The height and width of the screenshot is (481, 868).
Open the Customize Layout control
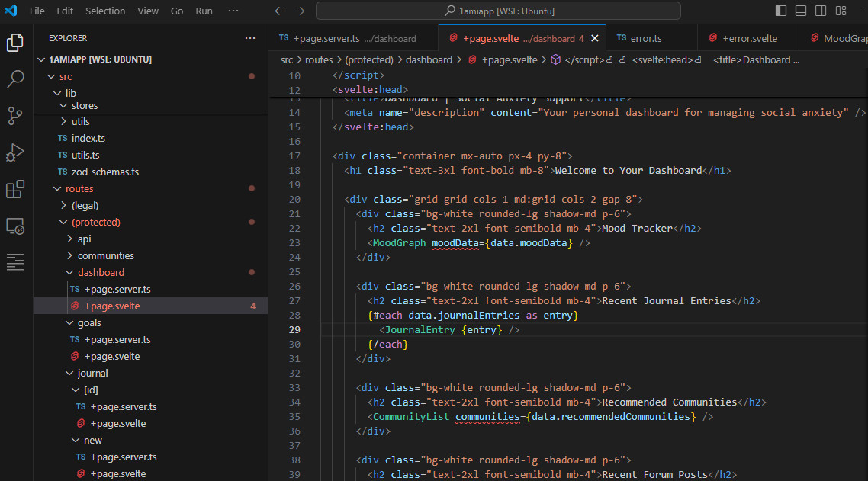click(840, 10)
